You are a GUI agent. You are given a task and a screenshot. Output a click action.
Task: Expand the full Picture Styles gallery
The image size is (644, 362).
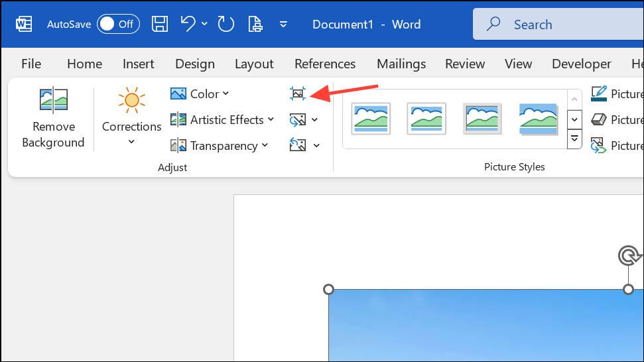coord(574,139)
